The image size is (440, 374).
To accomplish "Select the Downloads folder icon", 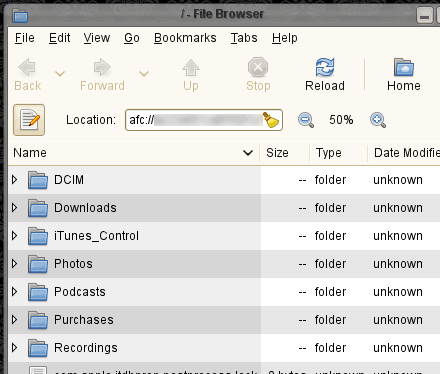I will coord(38,208).
